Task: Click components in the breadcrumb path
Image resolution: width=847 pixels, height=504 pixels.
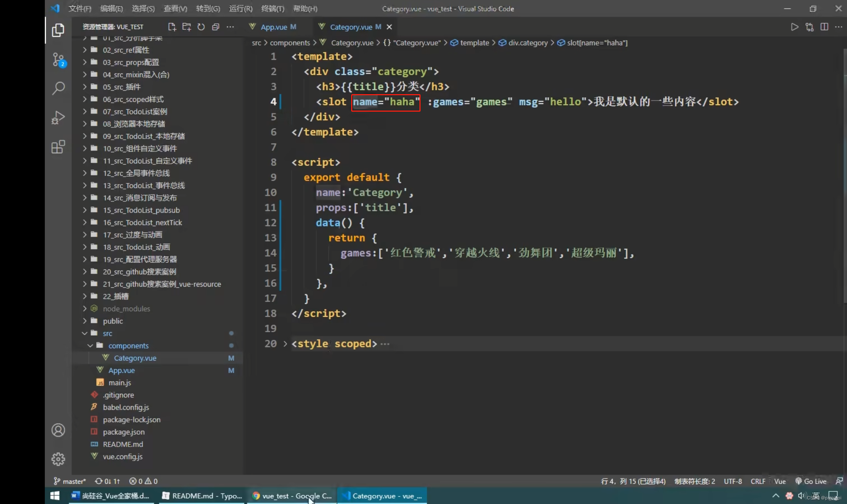Action: [290, 43]
